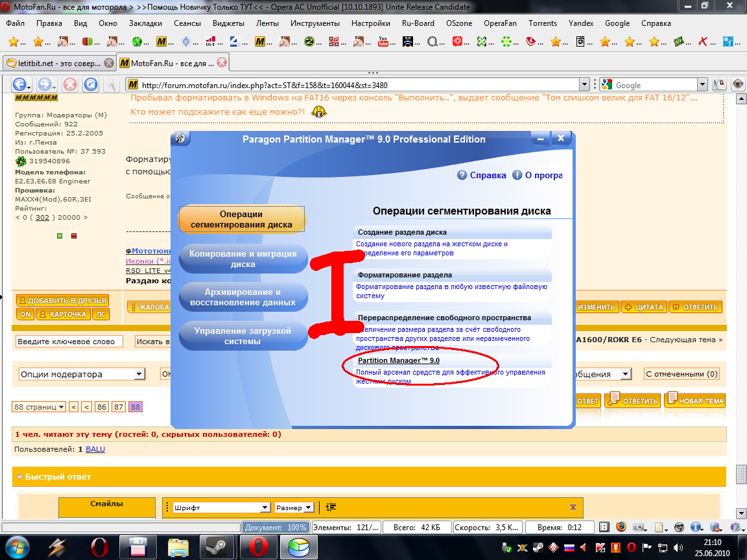The image size is (747, 560).
Task: Click the КАРТОЧКА button
Action: 63,314
